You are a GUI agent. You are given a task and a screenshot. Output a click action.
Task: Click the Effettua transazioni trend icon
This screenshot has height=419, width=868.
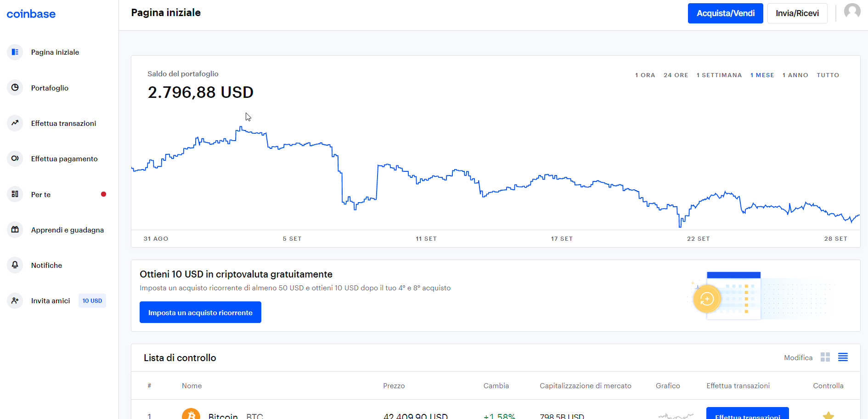point(15,123)
